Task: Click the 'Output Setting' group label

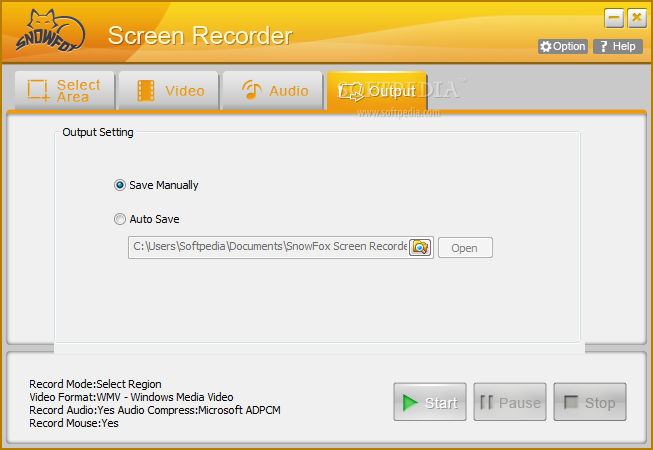Action: coord(98,132)
